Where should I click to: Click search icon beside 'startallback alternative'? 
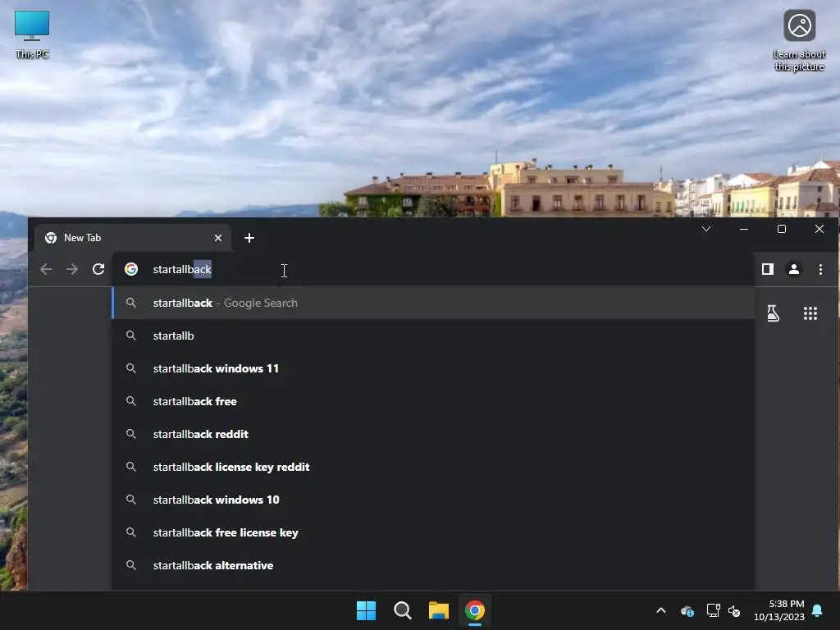[x=130, y=565]
